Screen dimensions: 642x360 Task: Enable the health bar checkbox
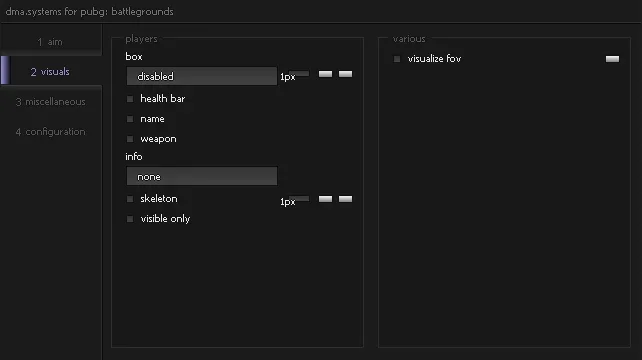130,99
